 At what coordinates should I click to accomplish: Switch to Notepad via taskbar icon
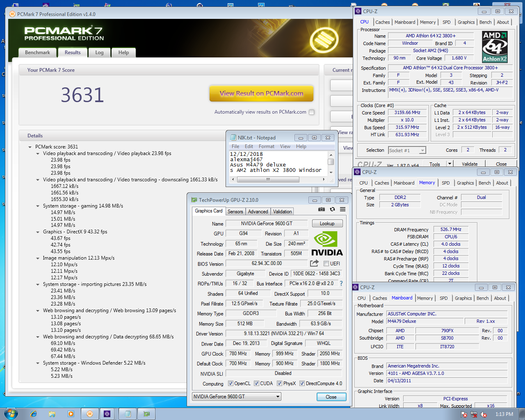128,414
